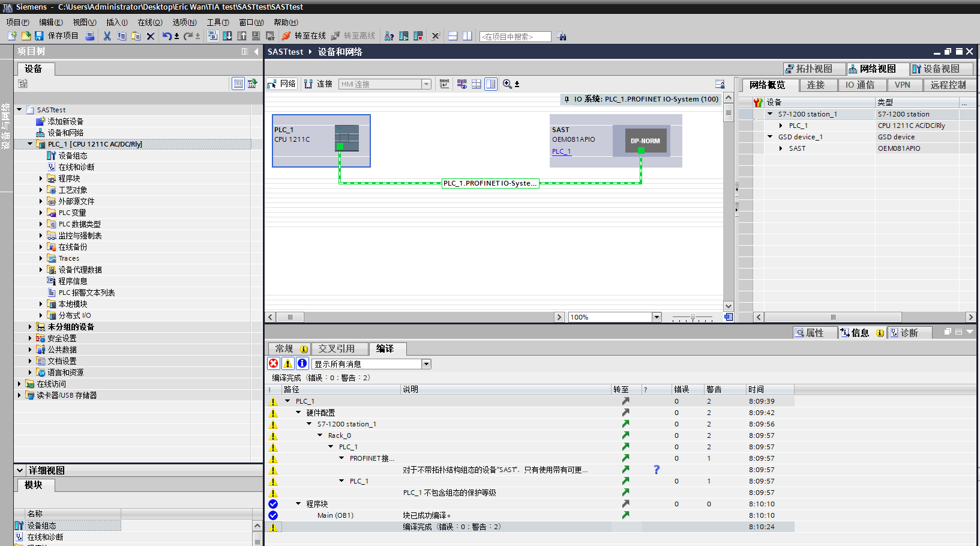This screenshot has width=980, height=546.
Task: Click the DP-NORM module of SAST device
Action: tap(645, 141)
